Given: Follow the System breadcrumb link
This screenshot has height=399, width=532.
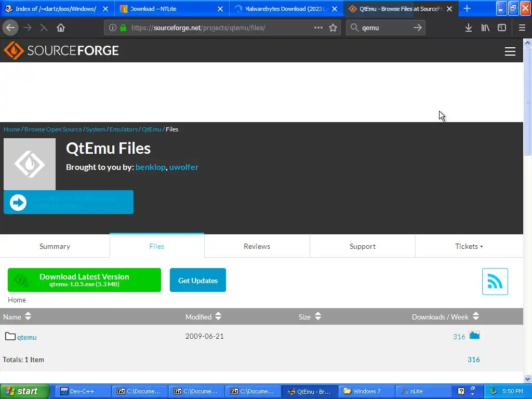Looking at the screenshot, I should tap(96, 129).
